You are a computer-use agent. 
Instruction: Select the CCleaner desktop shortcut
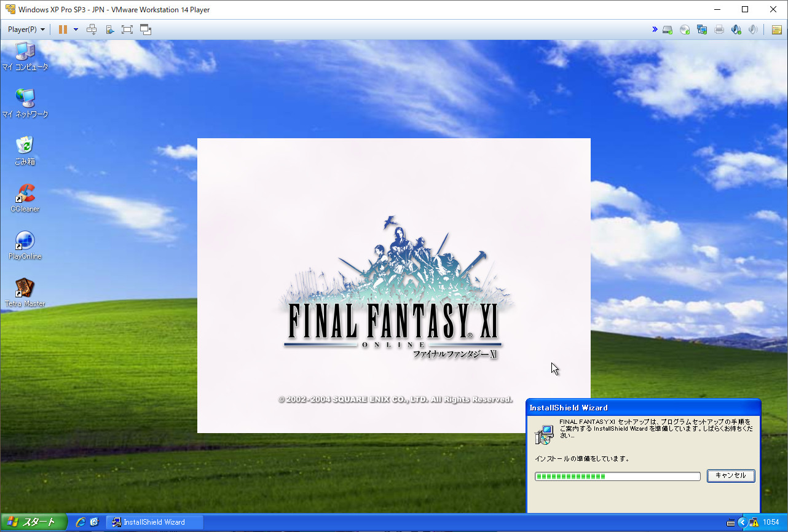coord(25,198)
